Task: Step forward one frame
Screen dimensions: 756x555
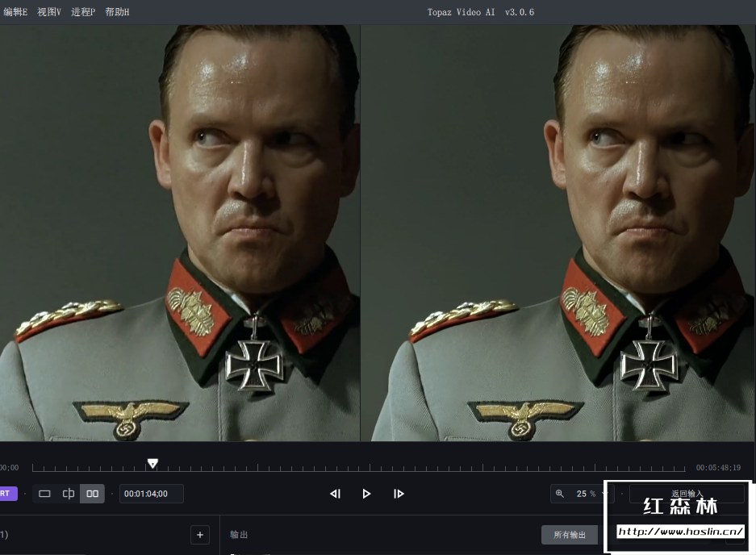Action: point(399,494)
